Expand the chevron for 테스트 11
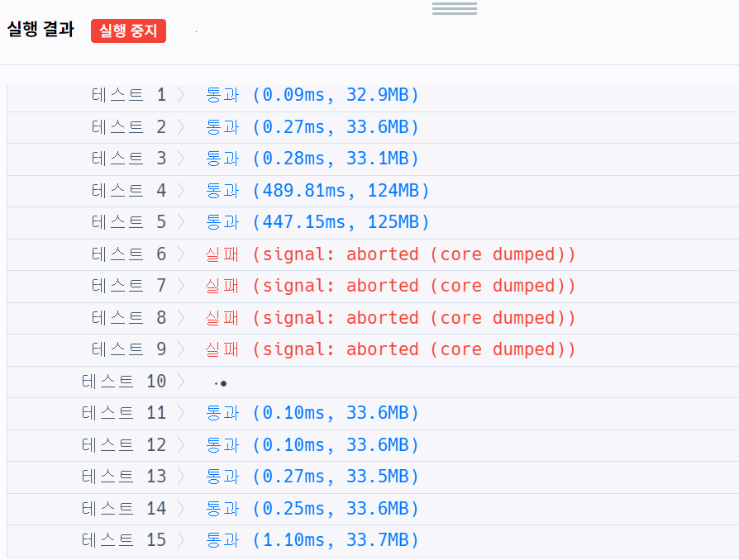The height and width of the screenshot is (560, 739). [x=181, y=413]
